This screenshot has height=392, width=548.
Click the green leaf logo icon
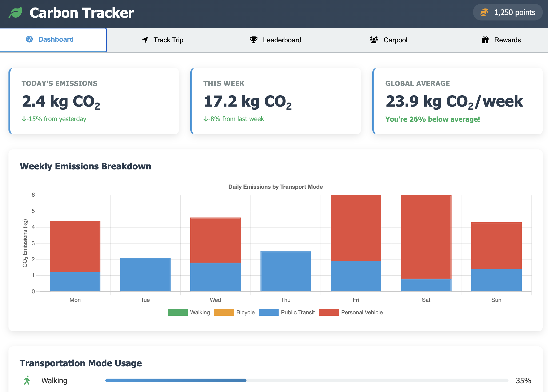click(15, 12)
